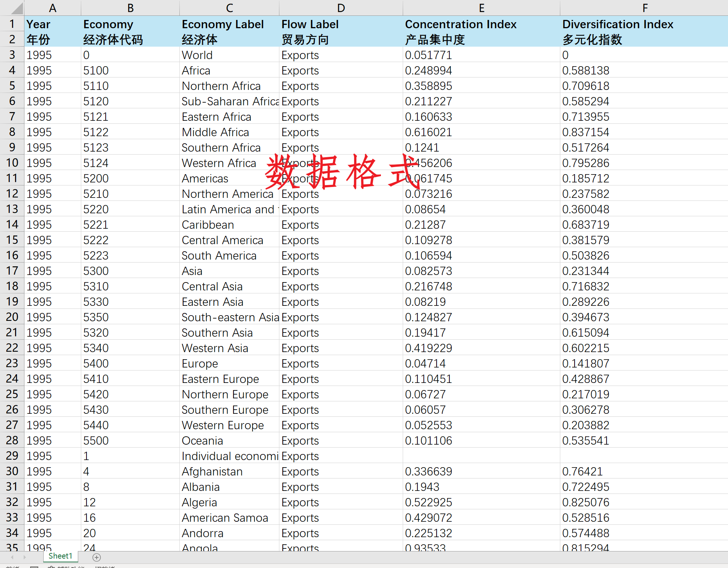Select the World economy label cell
728x568 pixels.
point(197,55)
